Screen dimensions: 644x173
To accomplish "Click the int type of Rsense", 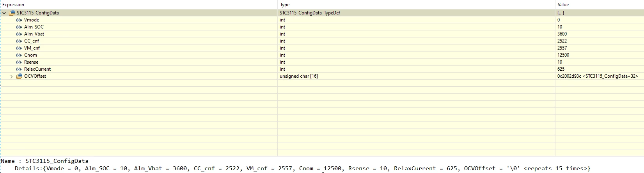I will pyautogui.click(x=282, y=62).
